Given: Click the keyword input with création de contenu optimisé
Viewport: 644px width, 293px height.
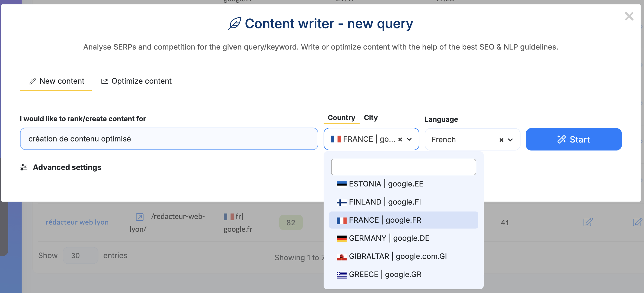Looking at the screenshot, I should 169,139.
